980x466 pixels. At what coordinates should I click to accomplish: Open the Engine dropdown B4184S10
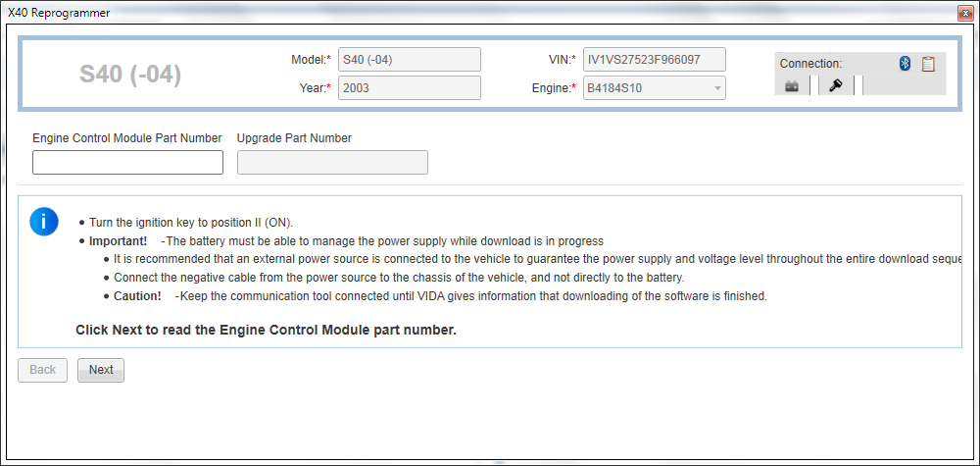(x=655, y=88)
